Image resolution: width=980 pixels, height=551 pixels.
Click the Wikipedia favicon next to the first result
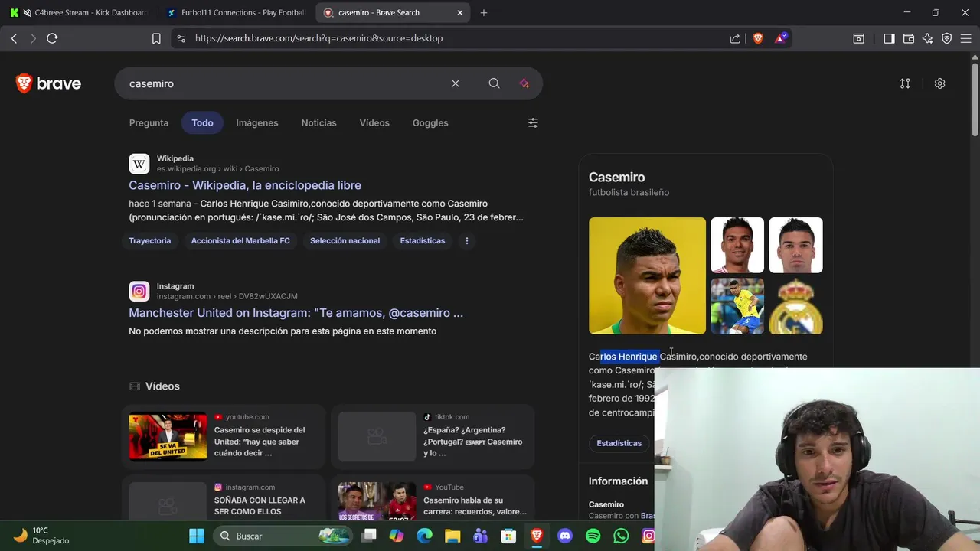[139, 164]
